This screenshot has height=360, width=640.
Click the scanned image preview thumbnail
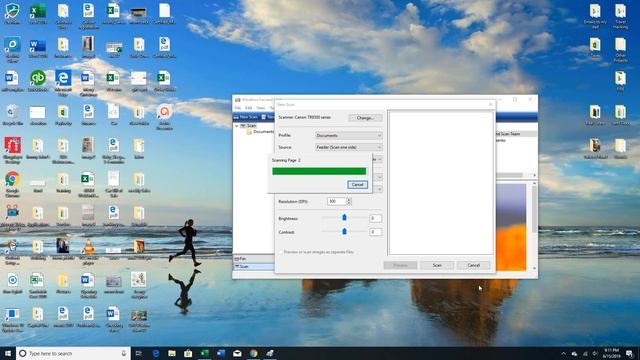511,227
